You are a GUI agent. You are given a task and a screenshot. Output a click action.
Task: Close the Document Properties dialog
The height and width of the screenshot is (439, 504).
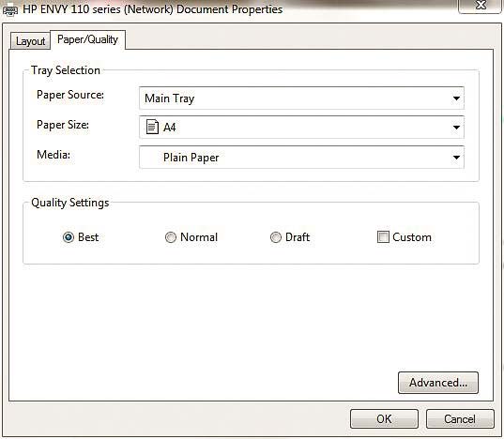481,6
